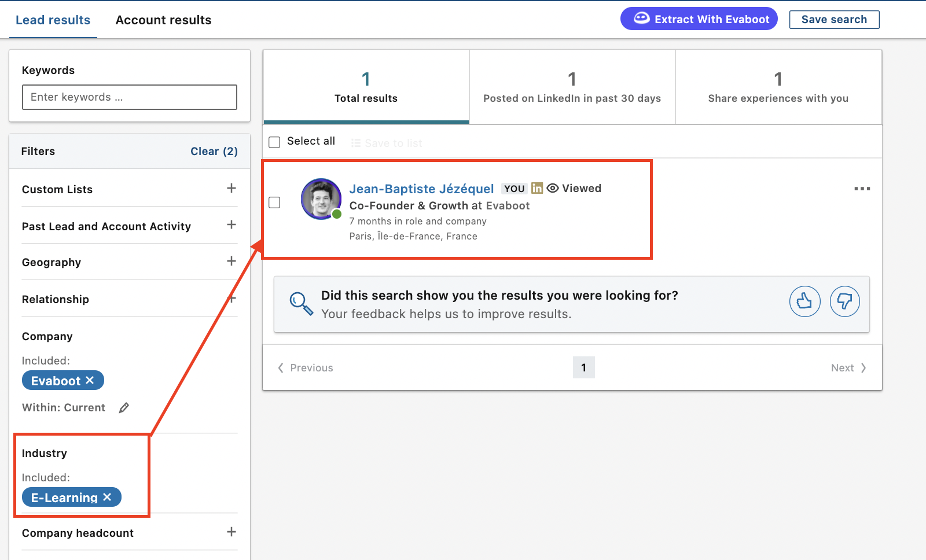Click the Paris, Île-de-France, France location text

coord(413,236)
